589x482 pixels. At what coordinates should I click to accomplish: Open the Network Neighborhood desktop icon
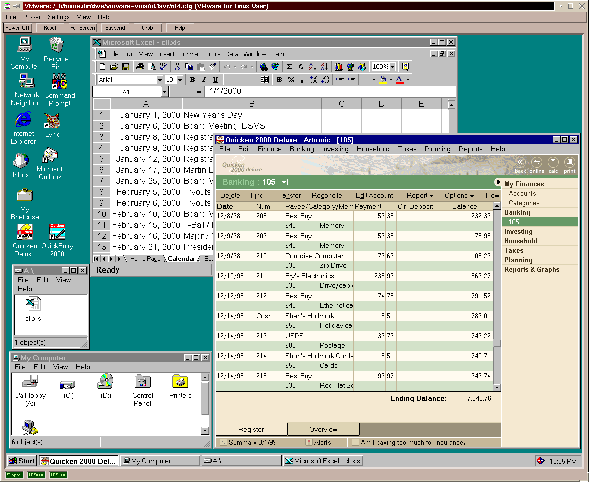click(25, 90)
